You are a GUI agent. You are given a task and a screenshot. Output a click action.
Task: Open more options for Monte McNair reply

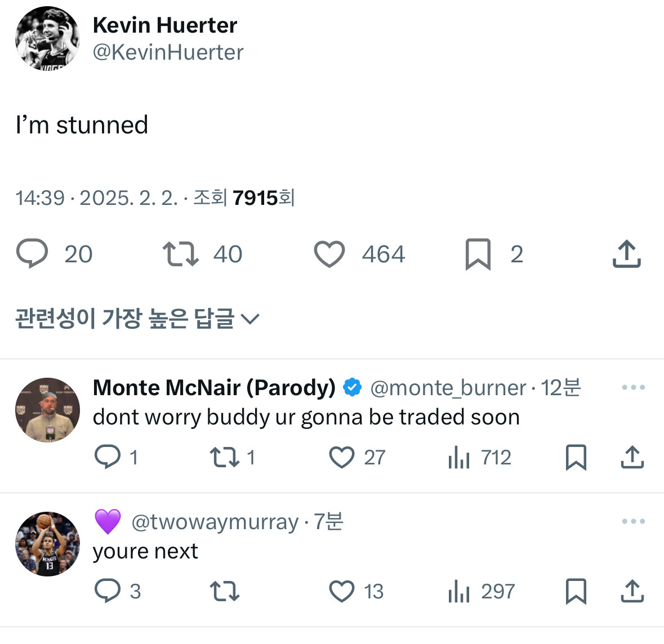click(633, 387)
